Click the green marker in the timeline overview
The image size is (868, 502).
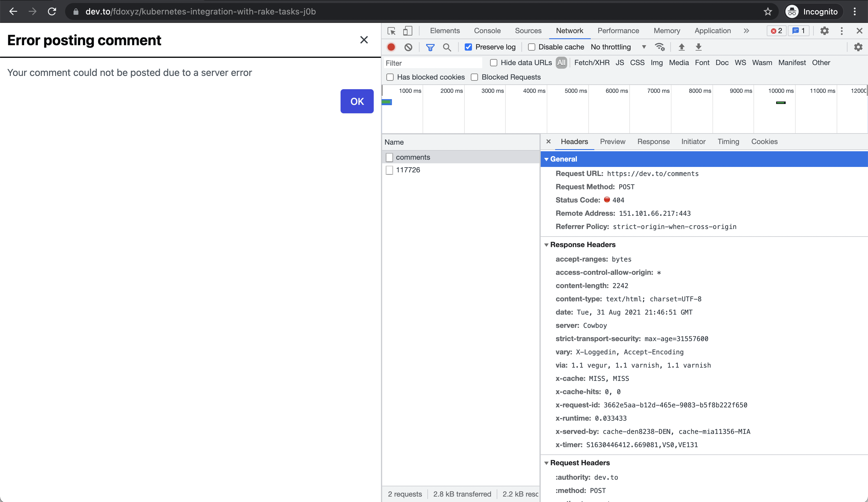tap(781, 103)
